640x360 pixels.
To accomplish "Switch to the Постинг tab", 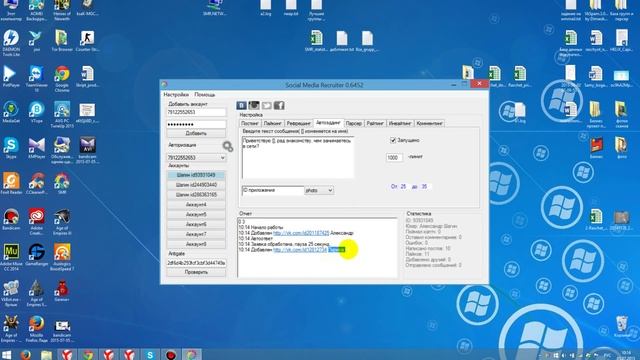I will (250, 123).
